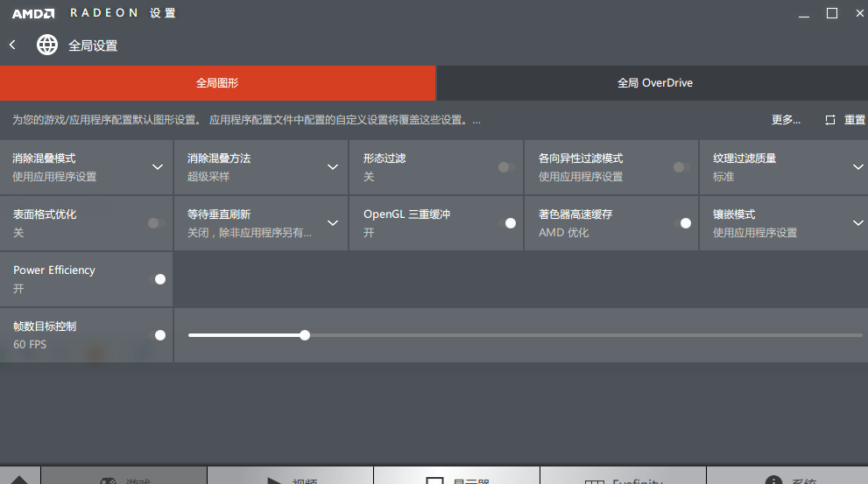
Task: Open the Eyefinity tab in bottom bar
Action: (x=624, y=476)
